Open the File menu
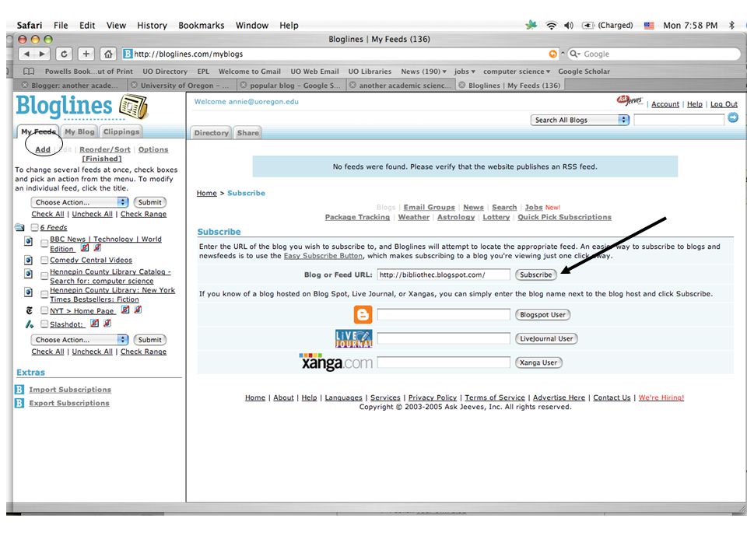Image resolution: width=747 pixels, height=560 pixels. pos(61,25)
